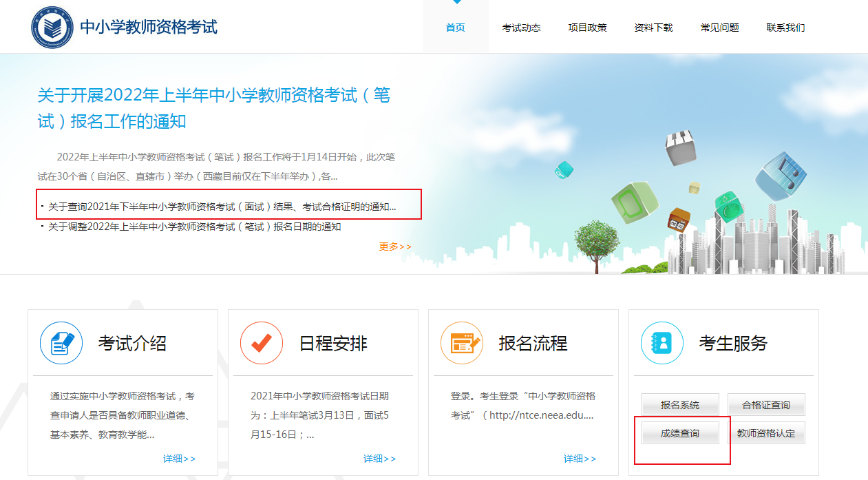Image resolution: width=868 pixels, height=480 pixels.
Task: Open the 项目政策 menu item
Action: click(587, 28)
